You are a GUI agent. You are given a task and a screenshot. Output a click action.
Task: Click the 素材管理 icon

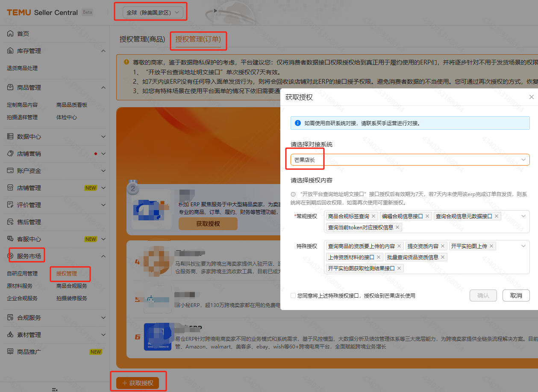[10, 335]
